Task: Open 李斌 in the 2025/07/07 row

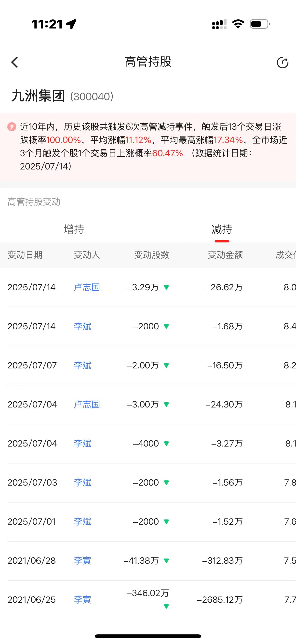Action: (82, 365)
